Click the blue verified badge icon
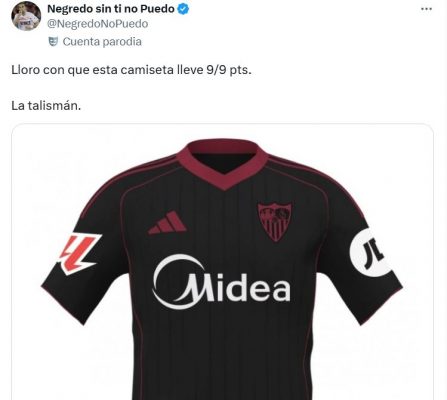447x400 pixels. click(x=183, y=9)
